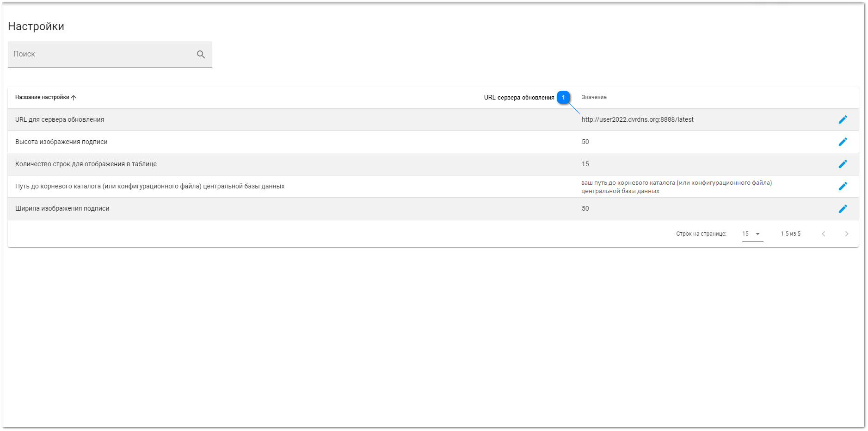Select the Высота изображения подписи row

point(61,142)
